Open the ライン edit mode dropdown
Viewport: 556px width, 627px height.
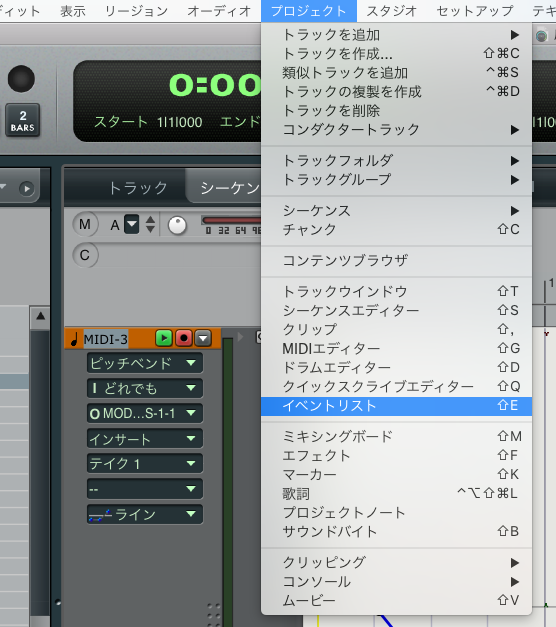pyautogui.click(x=145, y=514)
